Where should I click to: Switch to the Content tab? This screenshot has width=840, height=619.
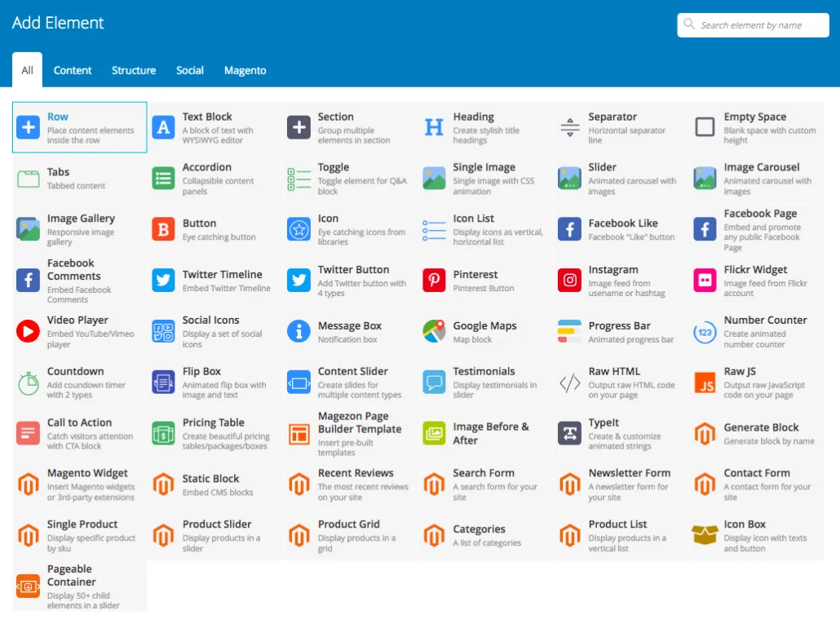point(73,70)
